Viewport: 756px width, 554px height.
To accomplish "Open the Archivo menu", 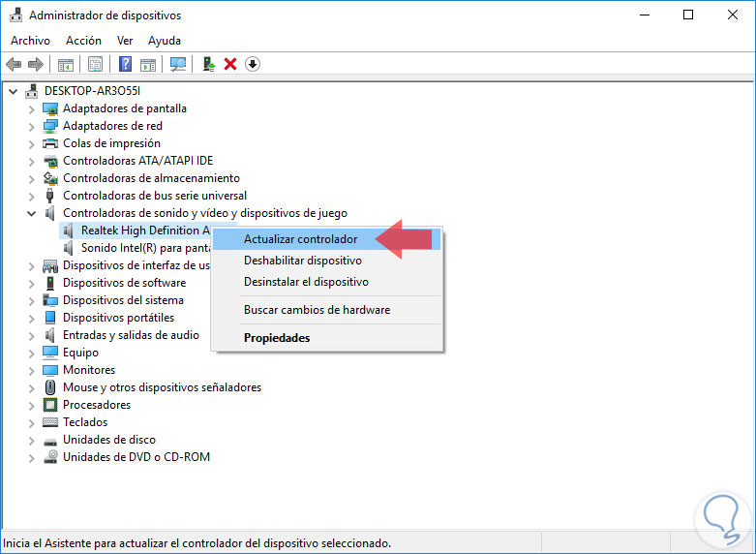I will click(x=30, y=41).
